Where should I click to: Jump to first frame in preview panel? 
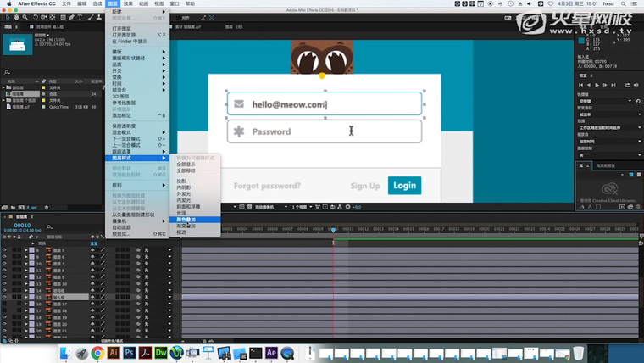click(582, 85)
